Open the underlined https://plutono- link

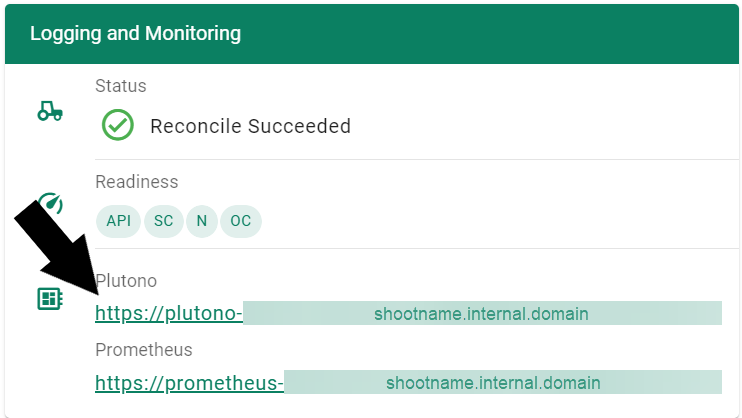pyautogui.click(x=169, y=313)
